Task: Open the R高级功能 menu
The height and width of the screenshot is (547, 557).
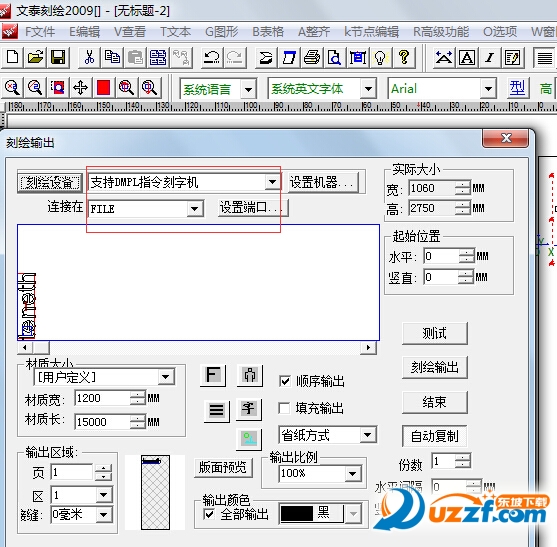Action: pos(441,32)
